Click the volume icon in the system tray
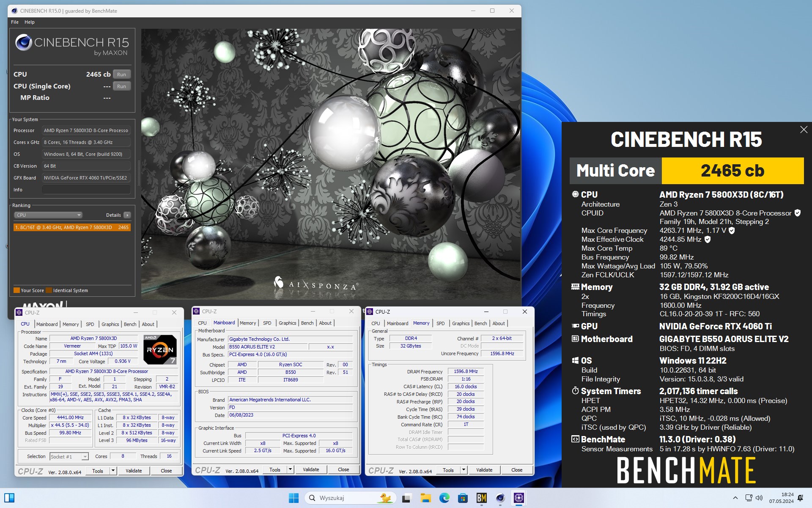Viewport: 812px width, 508px height. point(759,498)
